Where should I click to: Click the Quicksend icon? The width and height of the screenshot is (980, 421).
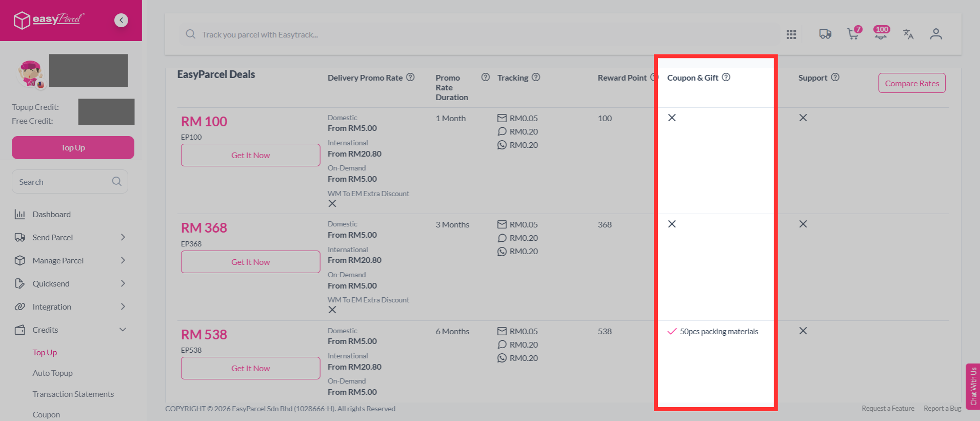click(20, 283)
